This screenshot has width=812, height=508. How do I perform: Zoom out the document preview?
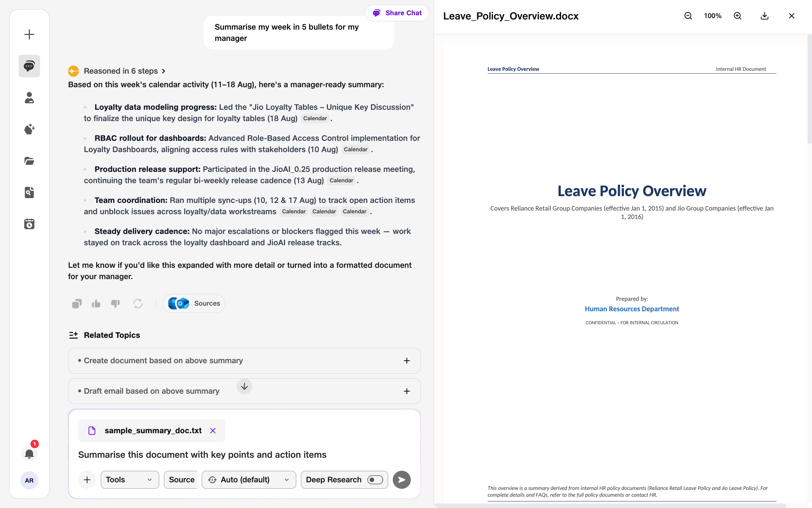(x=688, y=16)
